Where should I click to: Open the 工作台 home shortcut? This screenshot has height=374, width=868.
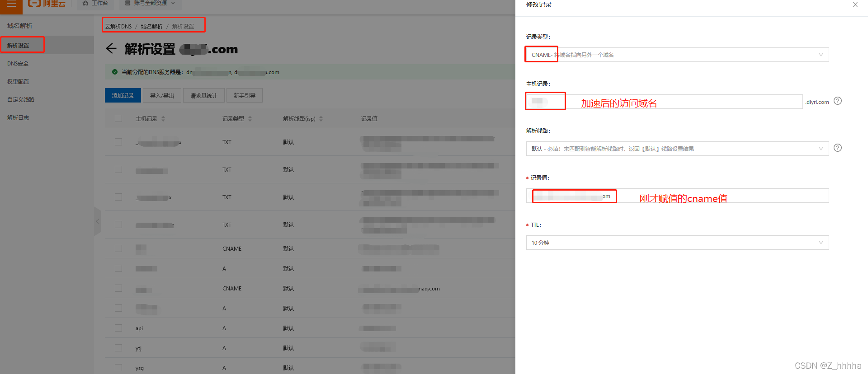pos(95,3)
